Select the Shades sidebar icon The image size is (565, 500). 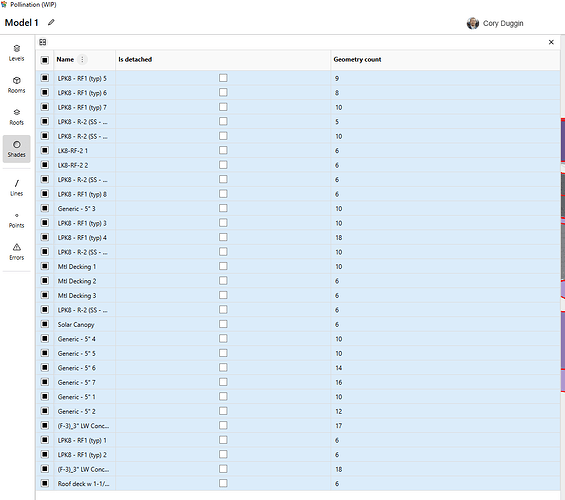click(17, 149)
